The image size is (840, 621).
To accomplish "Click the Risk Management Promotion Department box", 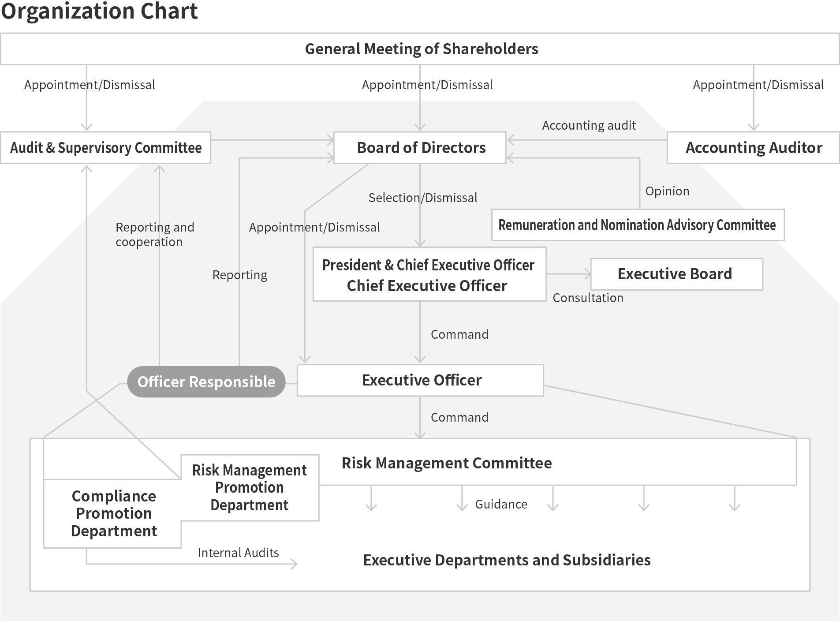I will [250, 488].
